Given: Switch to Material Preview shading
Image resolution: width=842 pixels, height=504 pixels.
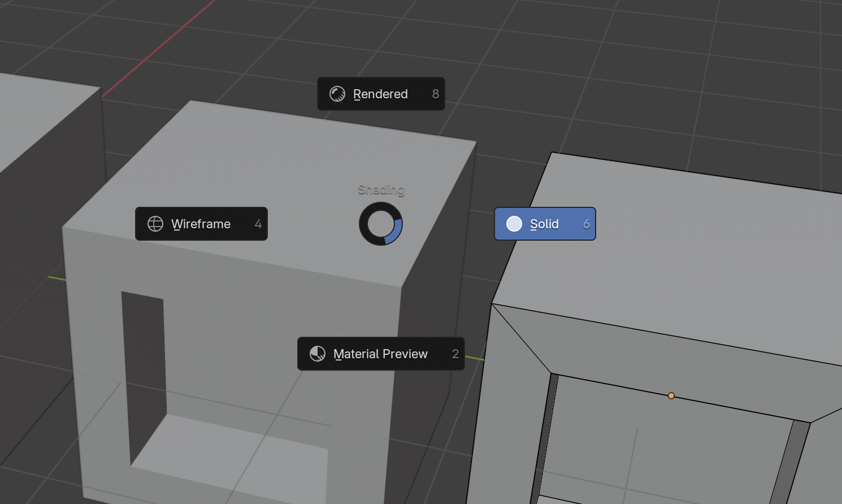Looking at the screenshot, I should pyautogui.click(x=381, y=354).
